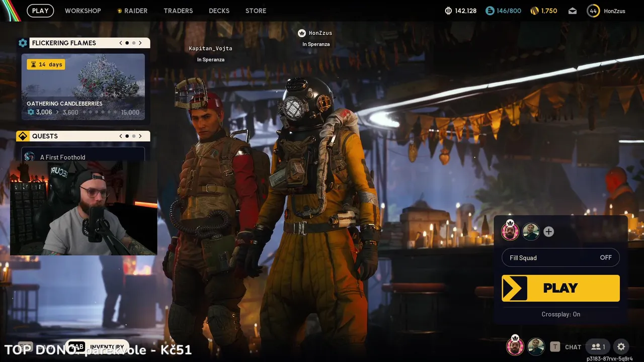Click the 15,000 final milestone value
Image resolution: width=644 pixels, height=362 pixels.
130,112
